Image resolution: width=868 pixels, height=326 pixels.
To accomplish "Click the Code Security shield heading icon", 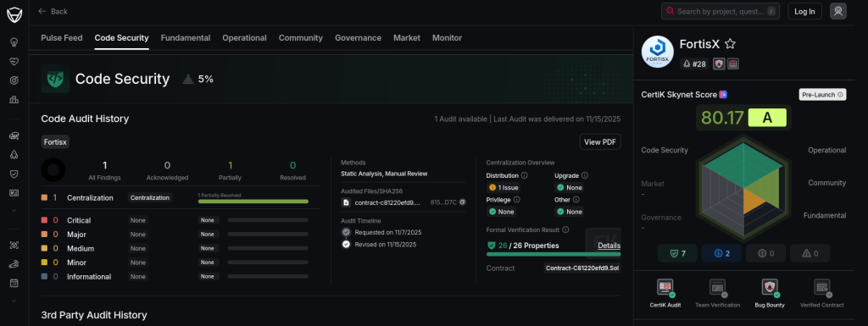I will click(55, 79).
